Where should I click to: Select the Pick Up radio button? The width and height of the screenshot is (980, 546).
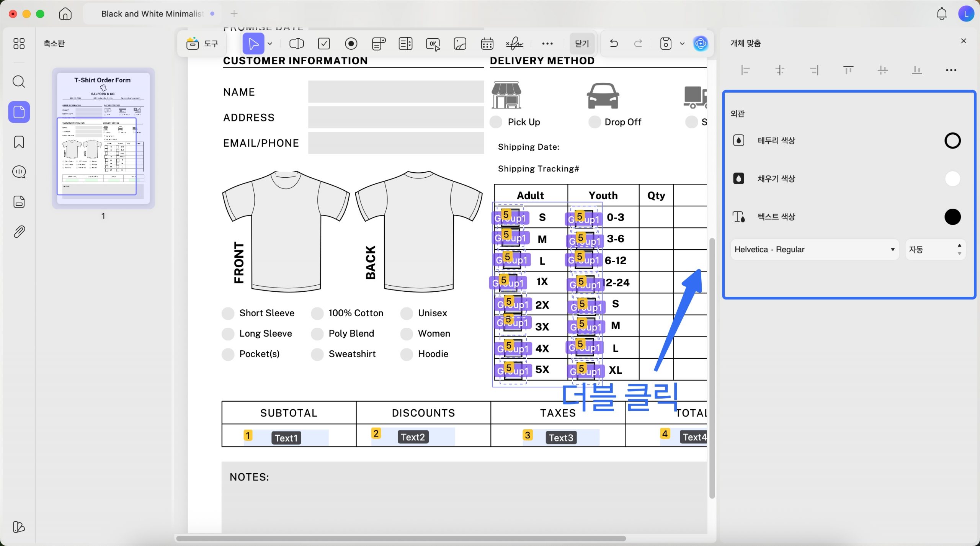point(496,122)
